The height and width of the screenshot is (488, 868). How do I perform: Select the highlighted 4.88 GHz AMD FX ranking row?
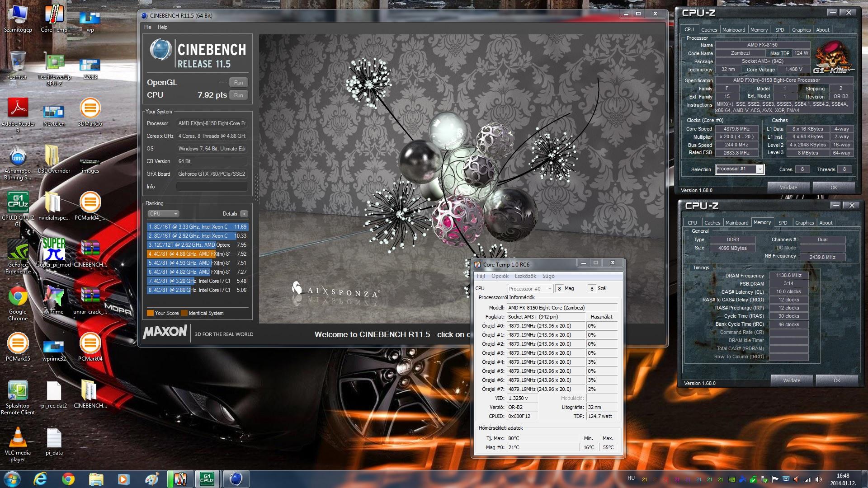point(198,254)
